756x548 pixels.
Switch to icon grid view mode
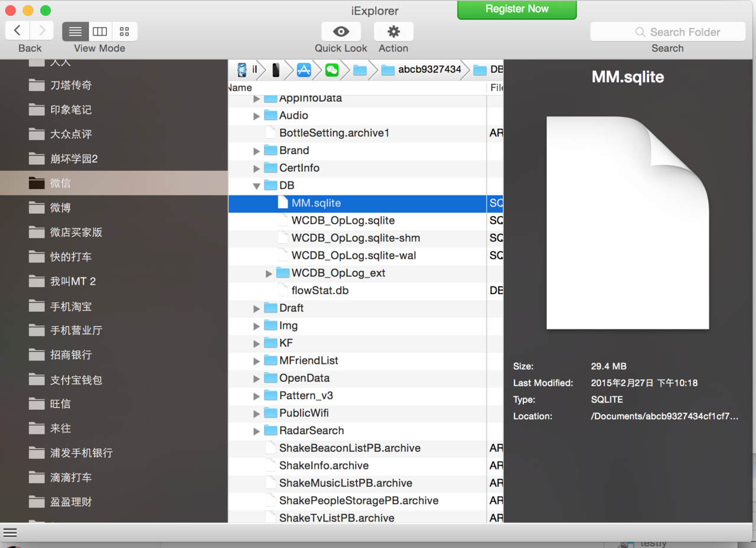[125, 31]
